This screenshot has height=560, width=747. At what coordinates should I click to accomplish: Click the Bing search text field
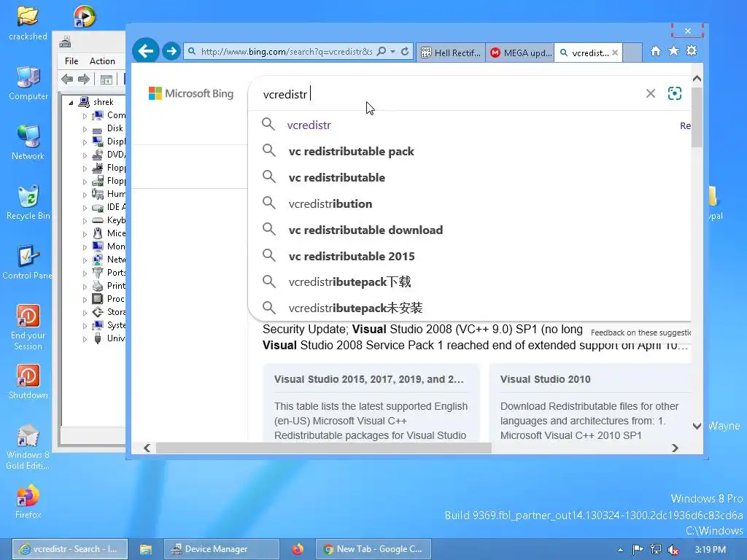coord(448,94)
